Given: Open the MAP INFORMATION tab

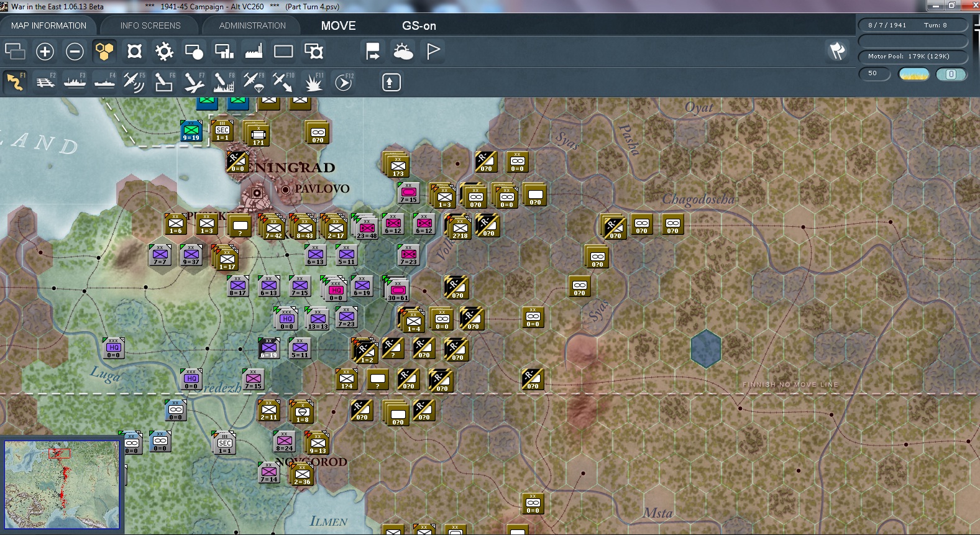Looking at the screenshot, I should point(48,25).
